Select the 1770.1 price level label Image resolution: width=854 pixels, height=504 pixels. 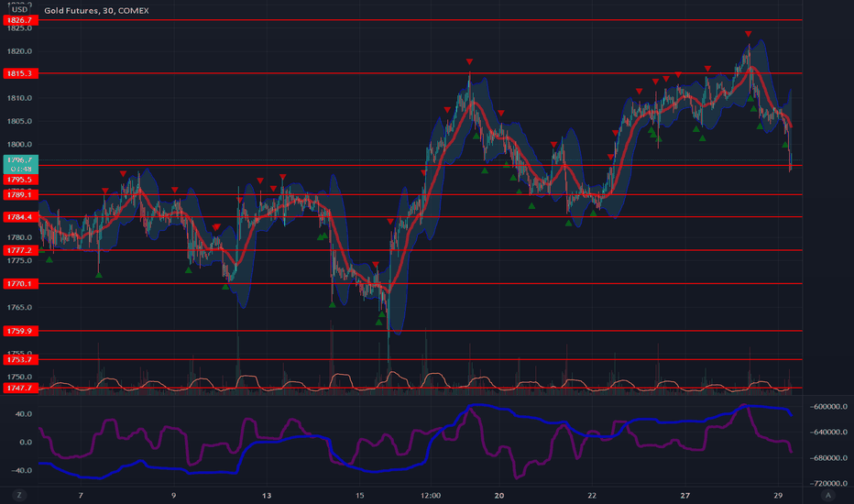21,283
